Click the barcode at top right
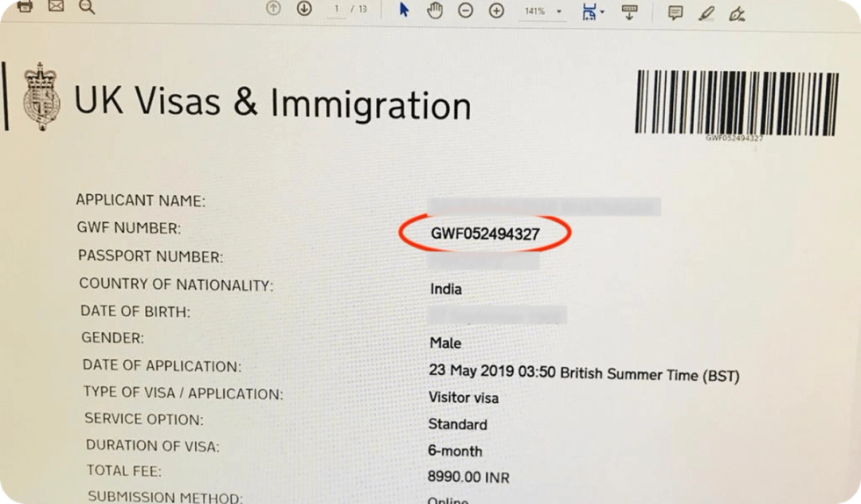Screen dimensions: 861x504 (736, 104)
